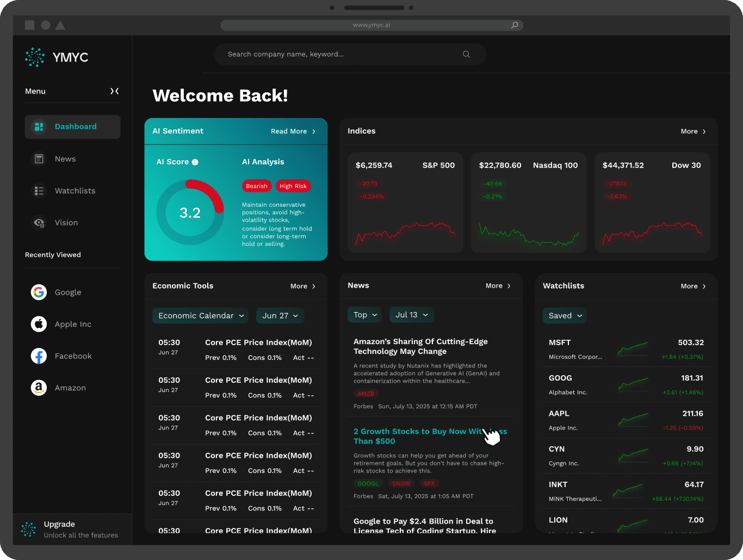
Task: Click the Upgrade sparkle icon
Action: coord(28,529)
